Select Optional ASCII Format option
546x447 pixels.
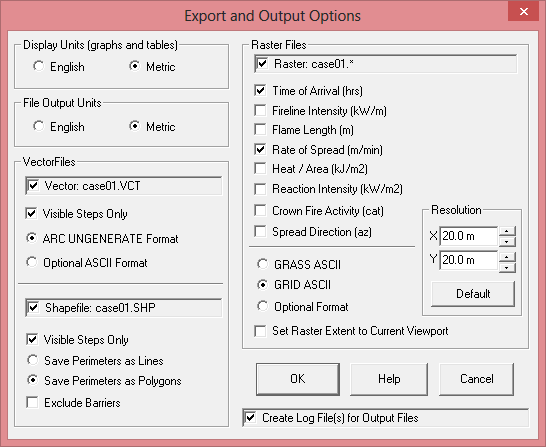pyautogui.click(x=32, y=262)
